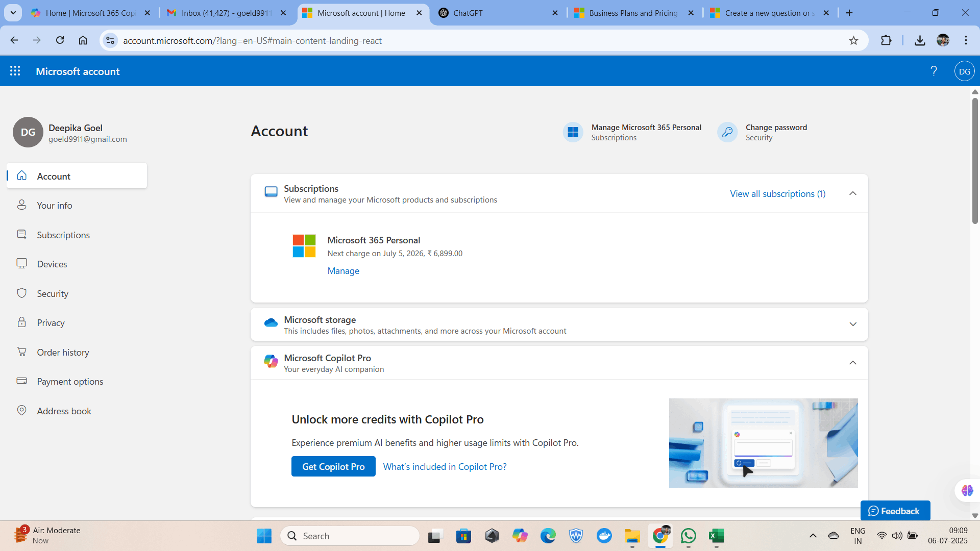
Task: Open the Windows Start menu
Action: point(264,536)
